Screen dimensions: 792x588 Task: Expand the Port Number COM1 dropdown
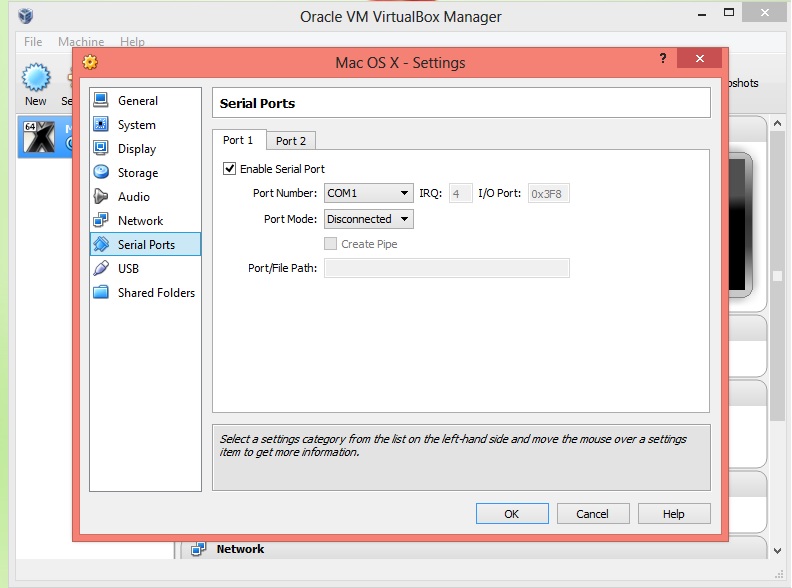coord(368,193)
